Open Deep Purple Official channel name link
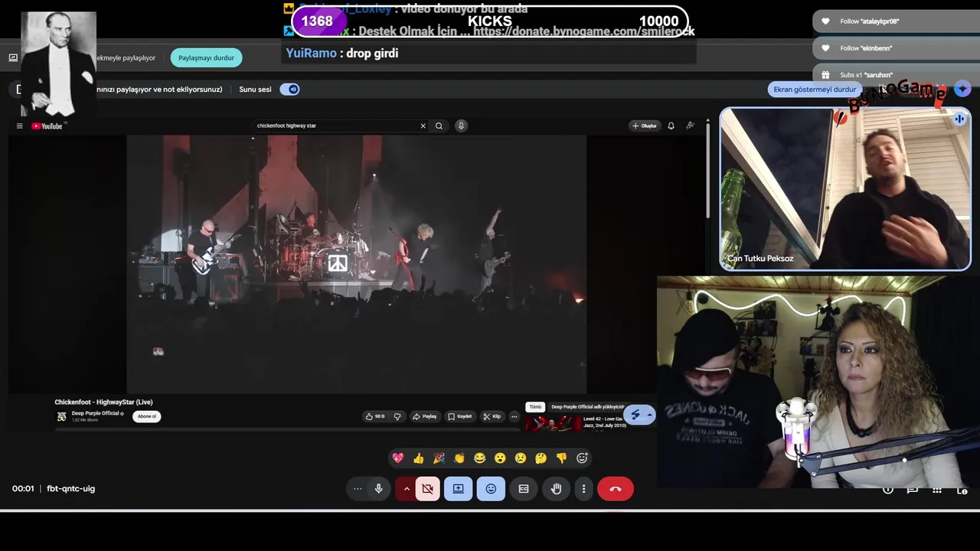This screenshot has height=551, width=980. [x=96, y=413]
